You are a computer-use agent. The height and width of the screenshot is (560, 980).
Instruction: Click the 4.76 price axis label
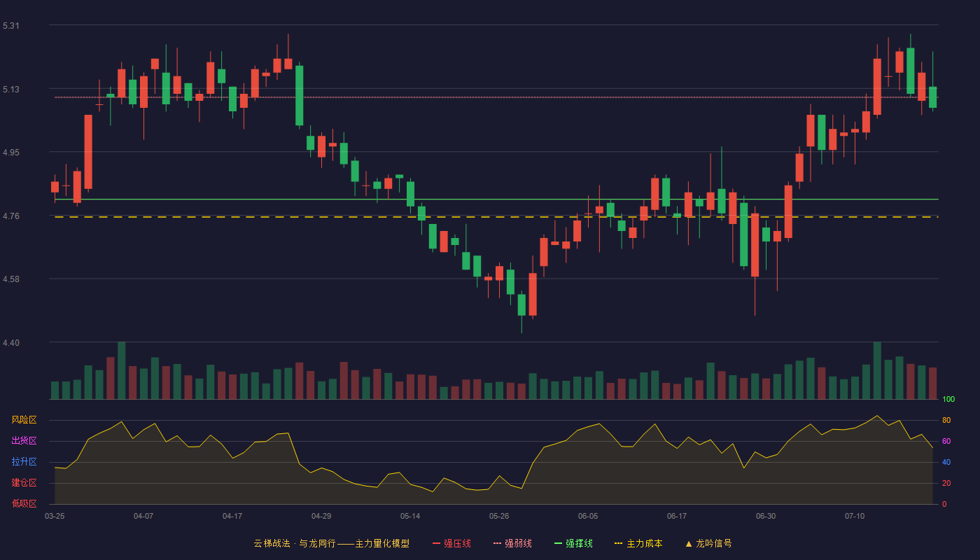pyautogui.click(x=11, y=216)
